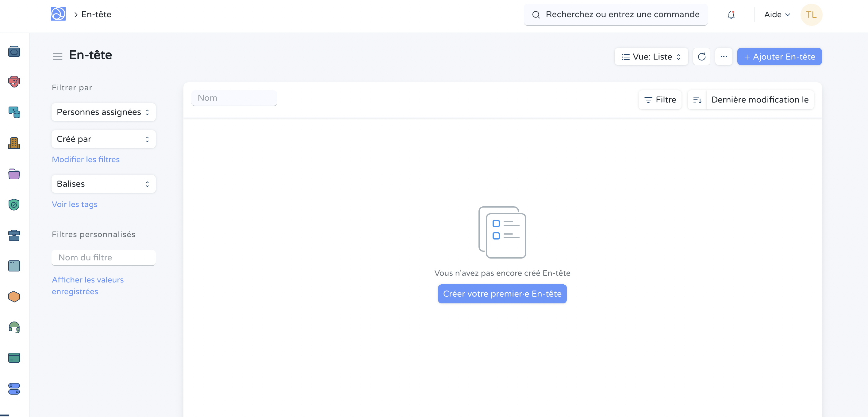The width and height of the screenshot is (868, 417).
Task: Open the orange building sidebar icon
Action: click(x=14, y=143)
